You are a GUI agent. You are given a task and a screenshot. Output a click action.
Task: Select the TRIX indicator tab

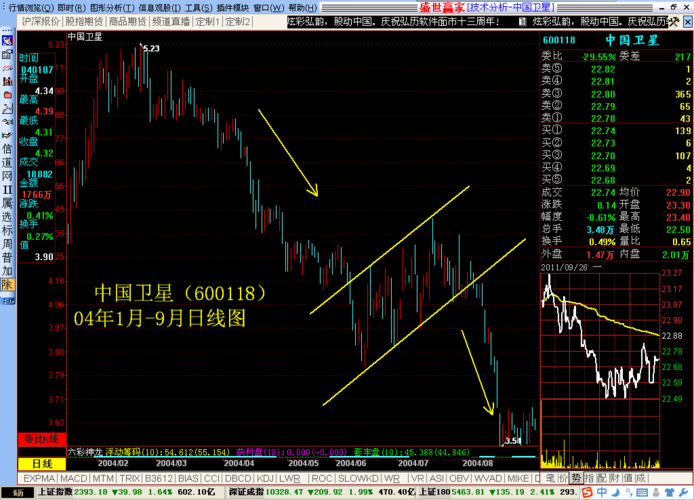coord(130,479)
